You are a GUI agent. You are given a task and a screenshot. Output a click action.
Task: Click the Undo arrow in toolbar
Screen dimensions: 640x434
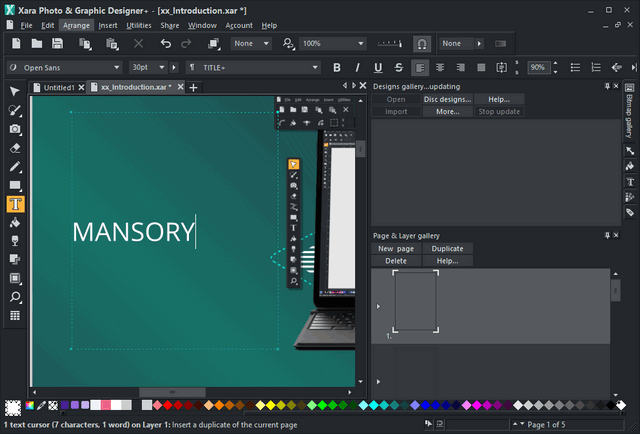coord(166,44)
